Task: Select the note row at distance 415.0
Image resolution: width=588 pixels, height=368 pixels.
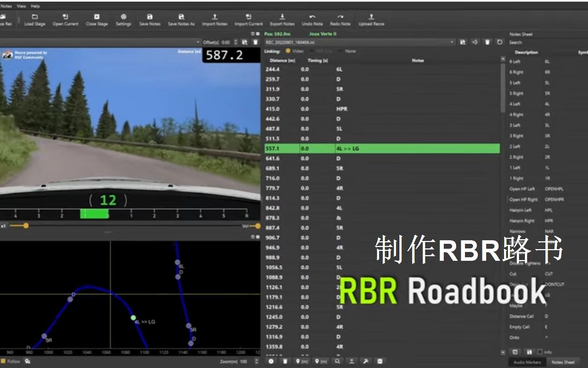Action: click(x=382, y=109)
